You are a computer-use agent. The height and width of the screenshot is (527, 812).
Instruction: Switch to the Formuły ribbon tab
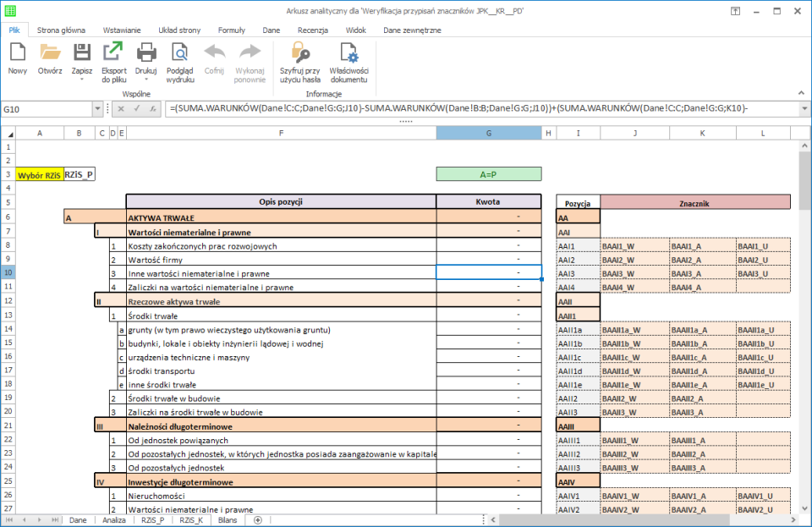[231, 30]
